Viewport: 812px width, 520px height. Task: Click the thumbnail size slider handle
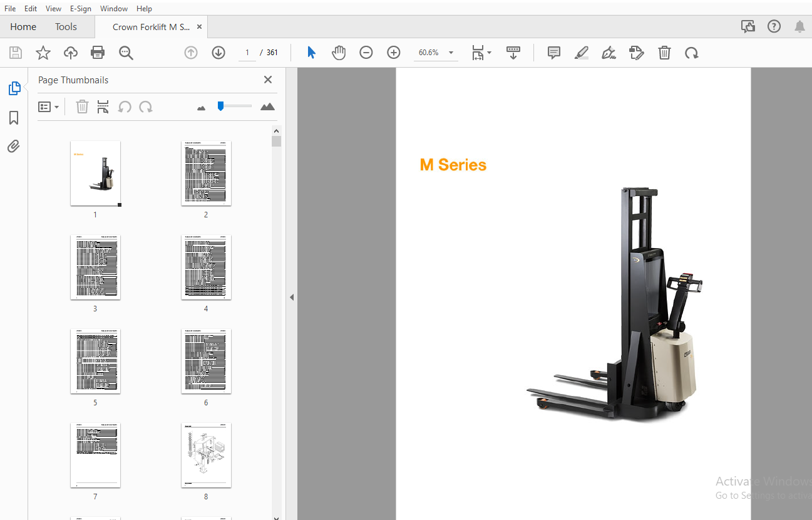[x=220, y=106]
